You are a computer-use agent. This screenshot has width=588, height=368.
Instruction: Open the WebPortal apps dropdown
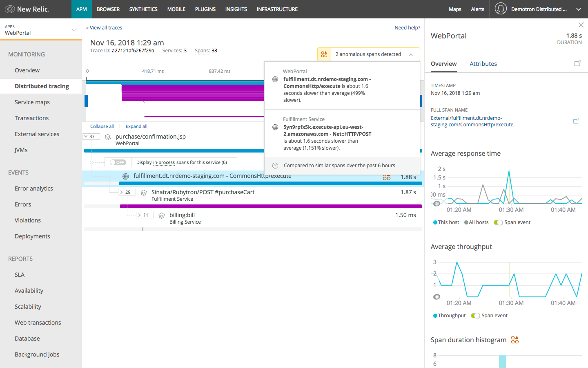click(41, 29)
